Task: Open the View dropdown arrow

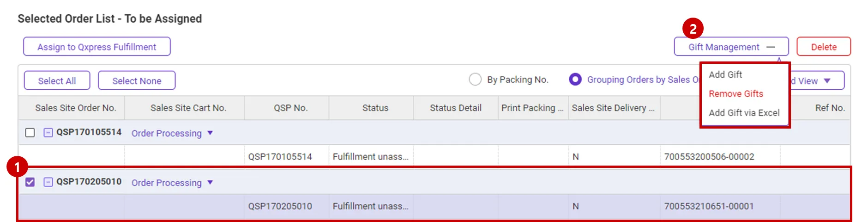Action: pyautogui.click(x=827, y=81)
